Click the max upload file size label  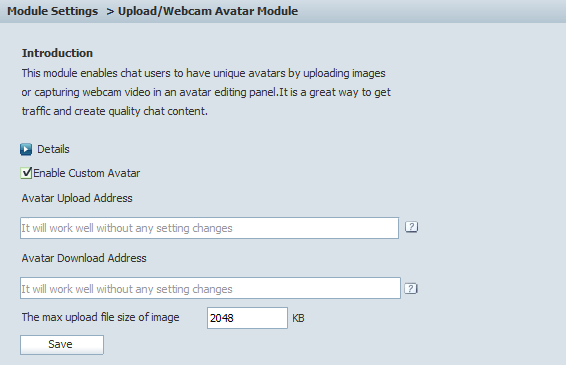(x=100, y=317)
